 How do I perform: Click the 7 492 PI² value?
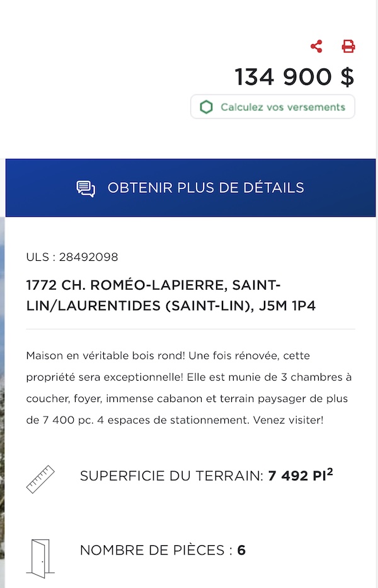click(x=301, y=475)
